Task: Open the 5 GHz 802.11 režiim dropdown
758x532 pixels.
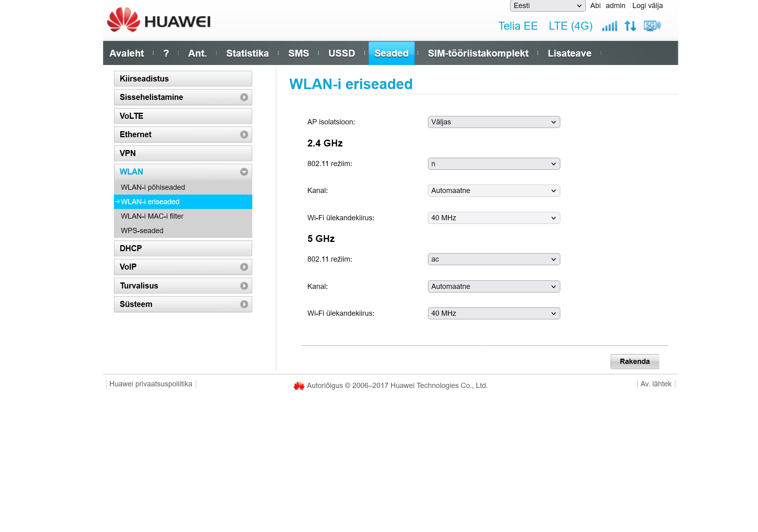Action: [494, 259]
